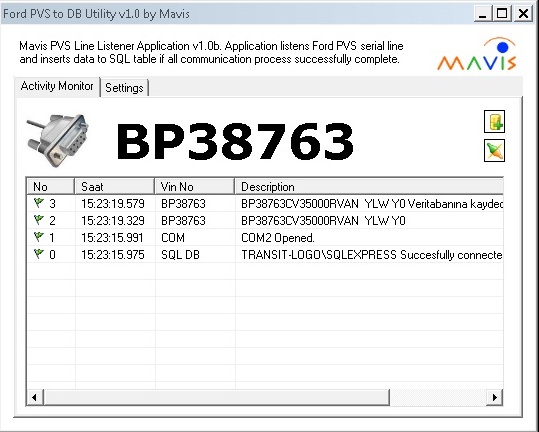
Task: Switch to the Settings tab
Action: 124,88
